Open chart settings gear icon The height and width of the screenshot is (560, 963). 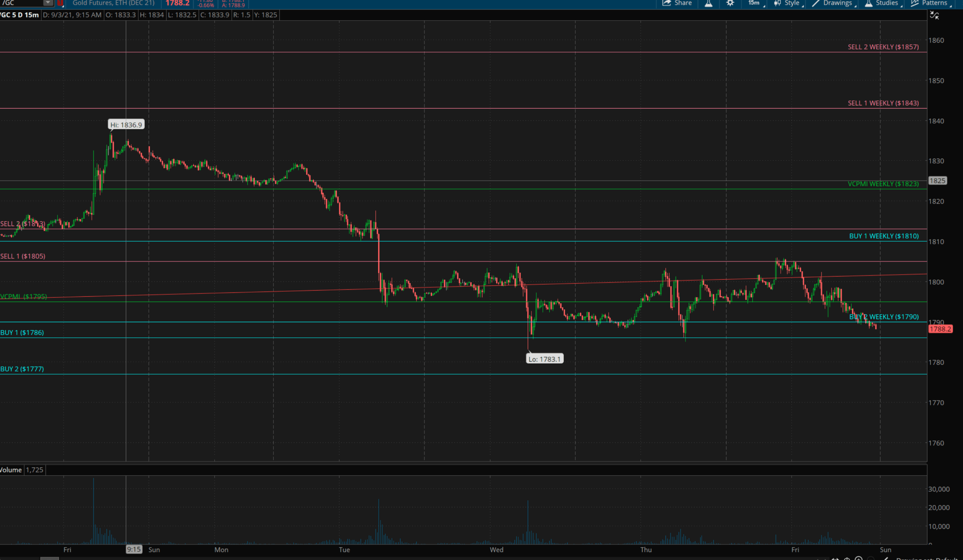coord(730,3)
